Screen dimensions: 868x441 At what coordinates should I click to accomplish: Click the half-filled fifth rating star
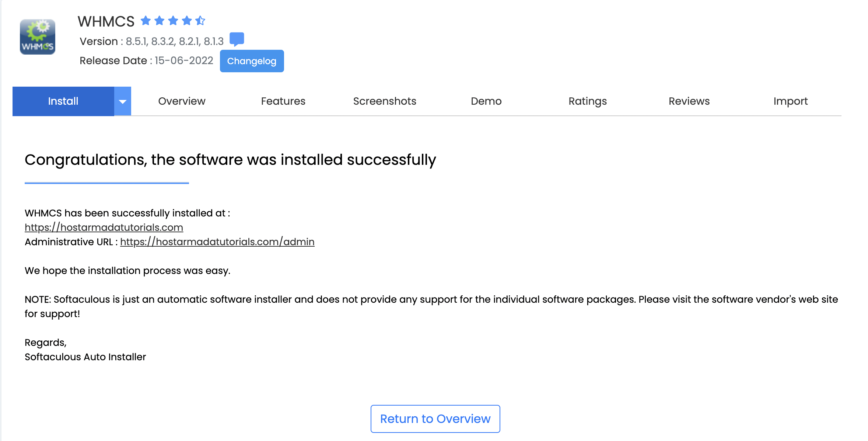(201, 21)
